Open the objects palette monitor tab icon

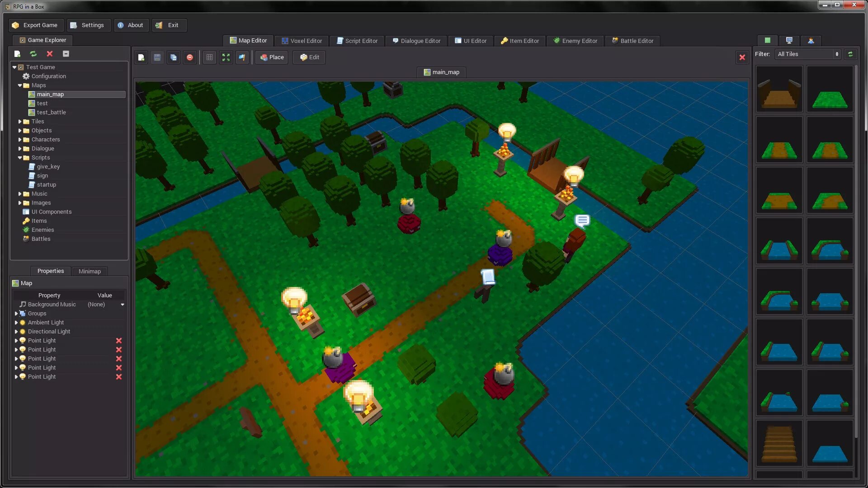tap(789, 41)
